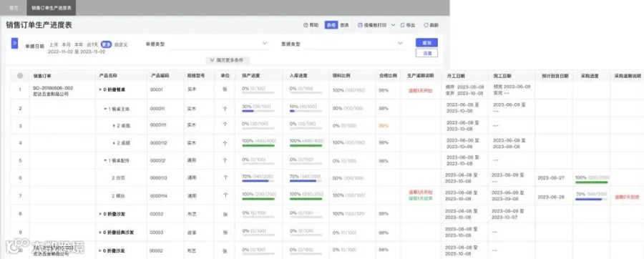Open the 单据类型 dropdown
The image size is (644, 259).
coord(218,44)
